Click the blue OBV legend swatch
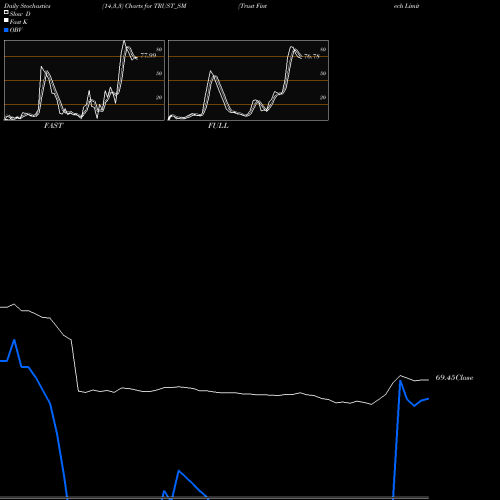The image size is (500, 500). pos(6,30)
